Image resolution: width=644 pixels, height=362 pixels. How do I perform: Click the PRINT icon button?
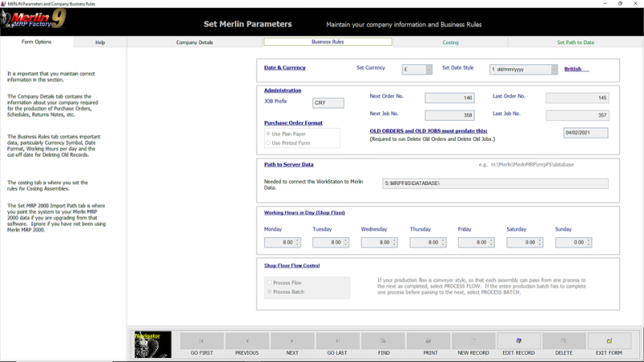(x=429, y=341)
